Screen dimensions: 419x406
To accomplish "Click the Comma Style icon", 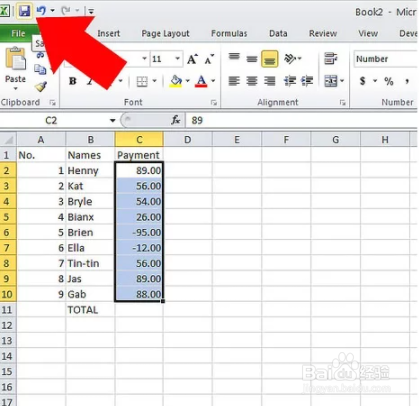I will pos(407,81).
